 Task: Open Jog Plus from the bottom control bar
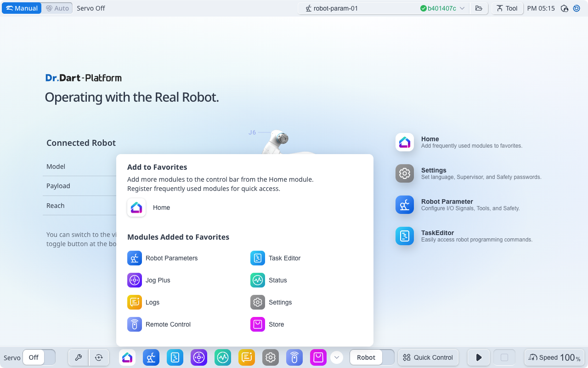point(199,357)
